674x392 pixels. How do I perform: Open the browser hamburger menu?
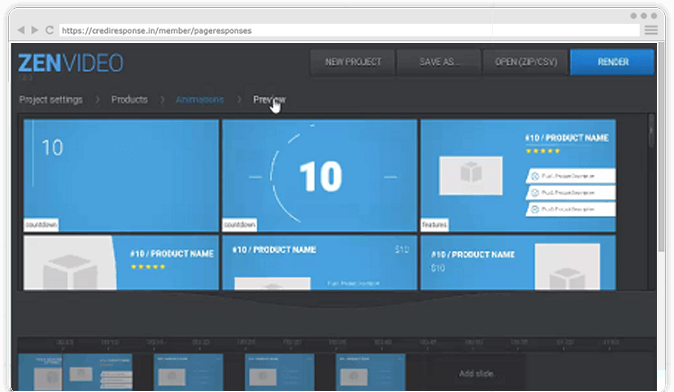click(x=651, y=30)
